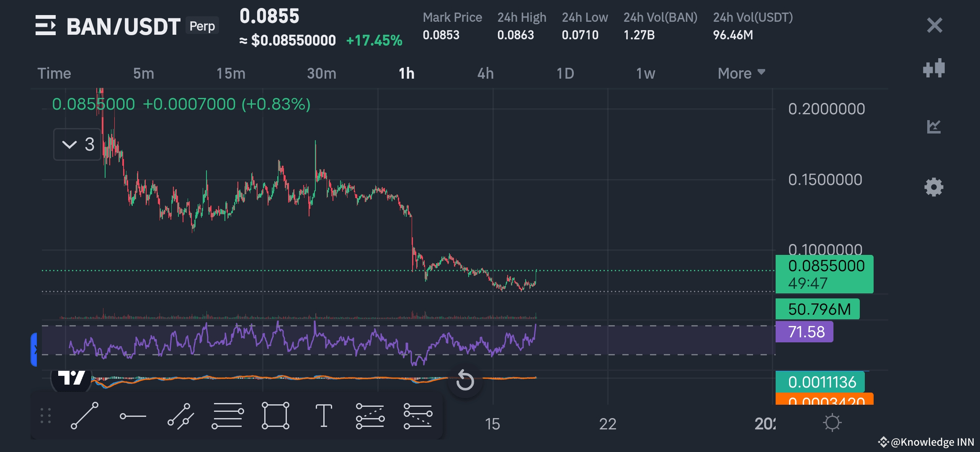Select the Time line chart option
Screen dimensions: 980x452
click(x=54, y=73)
